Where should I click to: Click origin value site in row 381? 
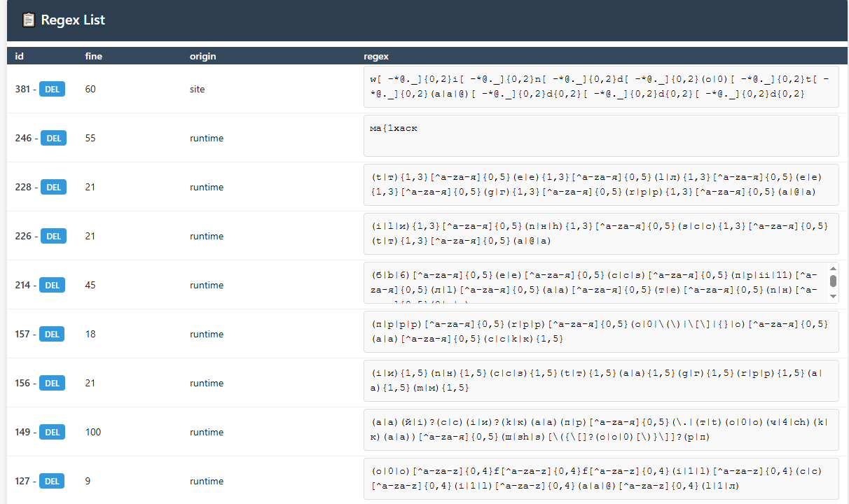click(198, 89)
